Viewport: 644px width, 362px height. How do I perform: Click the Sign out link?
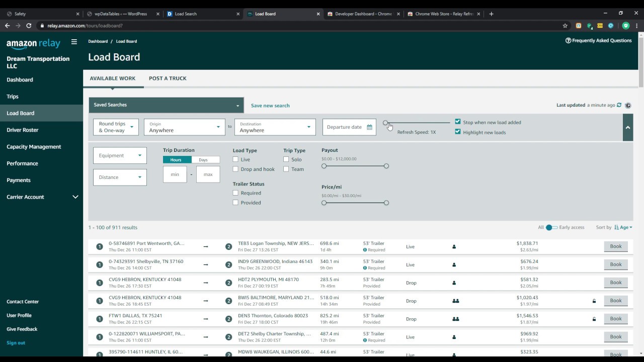16,343
